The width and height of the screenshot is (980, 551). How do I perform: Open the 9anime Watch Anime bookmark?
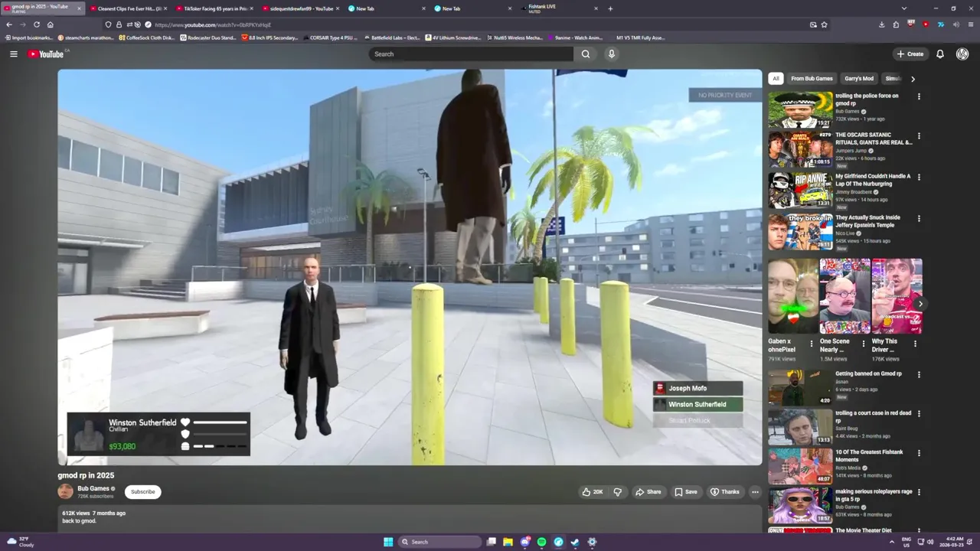click(575, 37)
